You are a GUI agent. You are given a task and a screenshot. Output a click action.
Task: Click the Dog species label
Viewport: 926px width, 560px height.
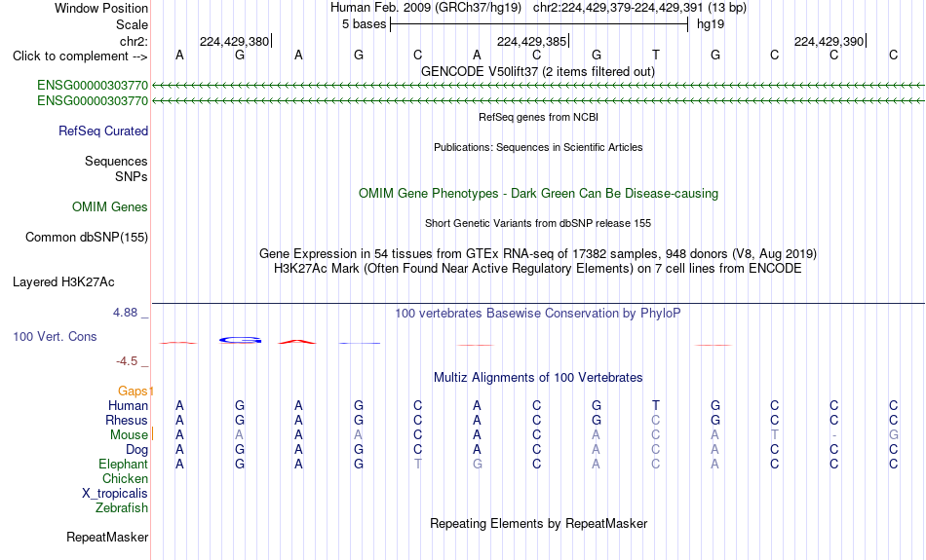136,450
